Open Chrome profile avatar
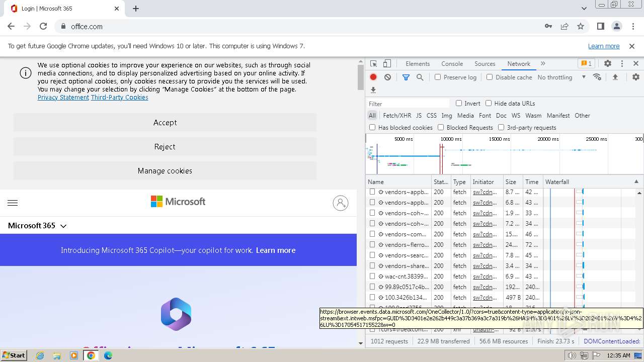 616,26
